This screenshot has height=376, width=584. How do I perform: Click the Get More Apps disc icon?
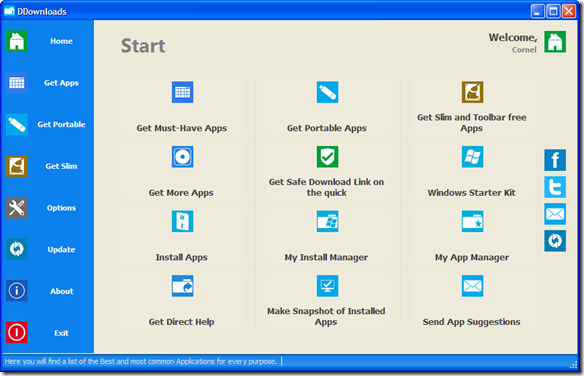click(182, 157)
